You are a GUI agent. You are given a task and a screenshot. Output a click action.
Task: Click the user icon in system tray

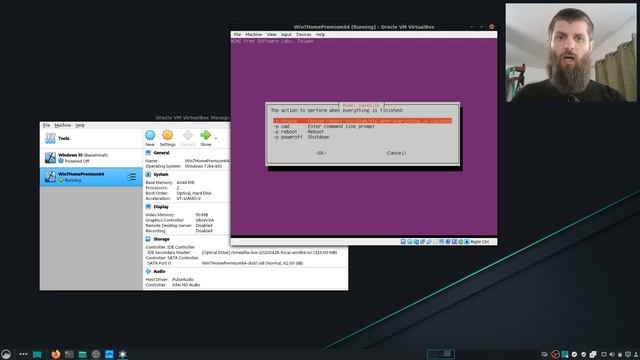pyautogui.click(x=636, y=354)
